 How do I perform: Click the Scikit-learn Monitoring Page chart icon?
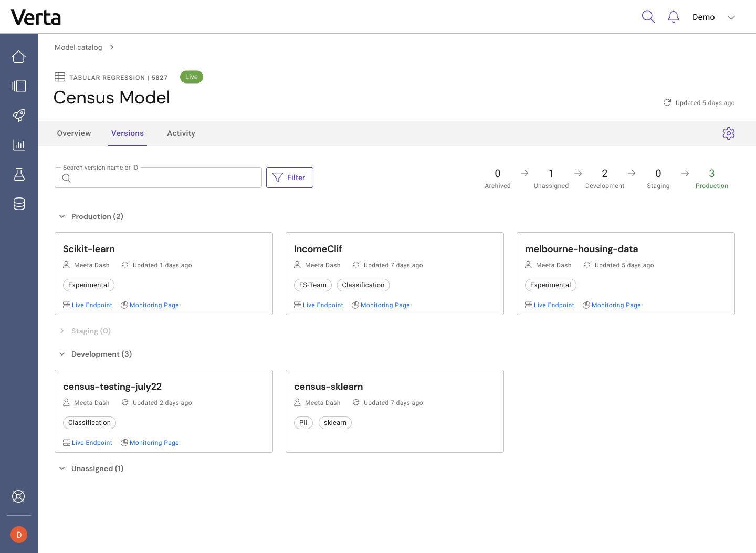[124, 305]
